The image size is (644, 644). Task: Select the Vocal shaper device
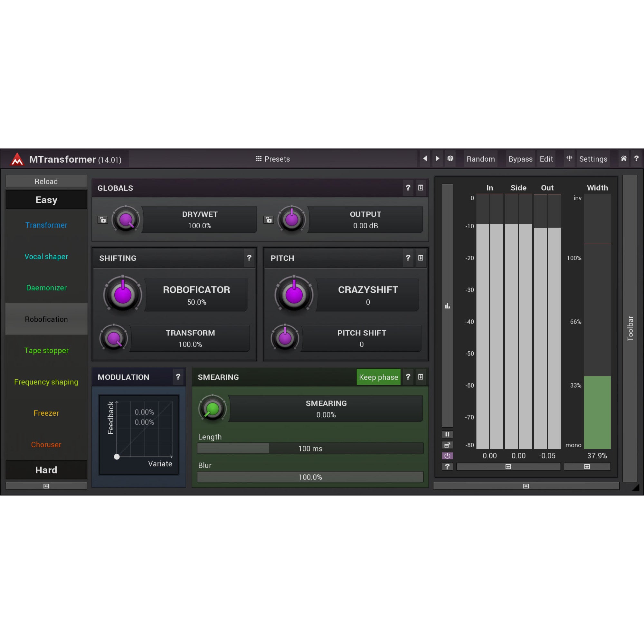coord(46,256)
